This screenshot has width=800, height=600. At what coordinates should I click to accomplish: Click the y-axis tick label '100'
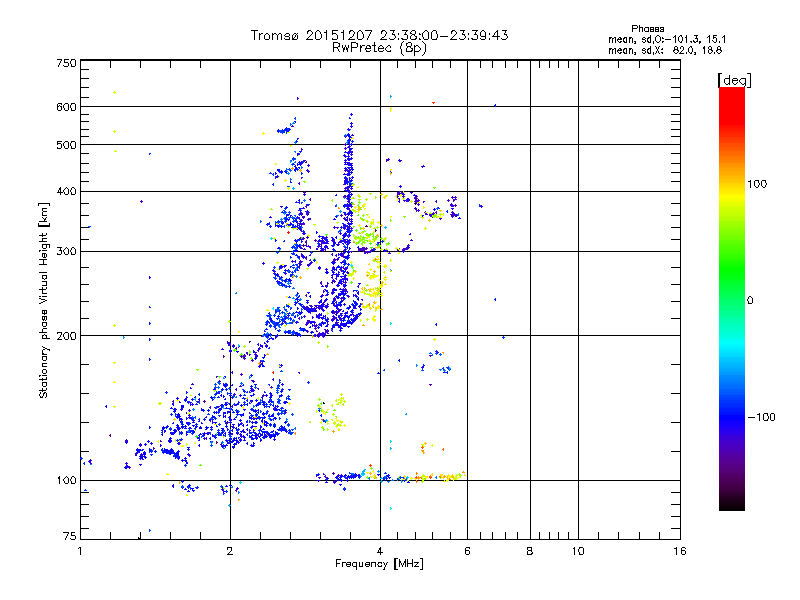pos(66,481)
